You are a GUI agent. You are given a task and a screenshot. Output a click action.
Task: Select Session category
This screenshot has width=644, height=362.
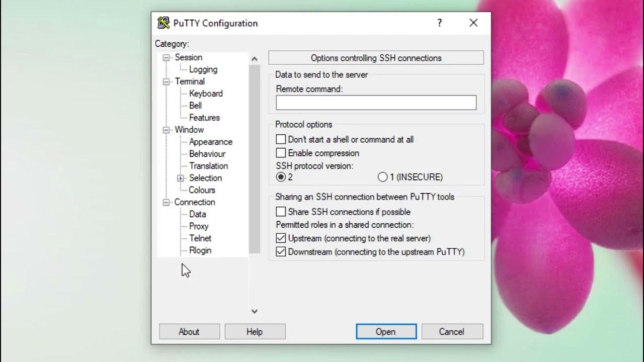[189, 57]
